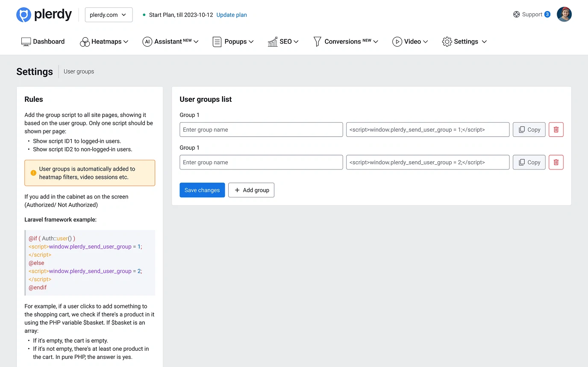The height and width of the screenshot is (367, 588).
Task: Delete the second group with trash icon
Action: pyautogui.click(x=556, y=162)
